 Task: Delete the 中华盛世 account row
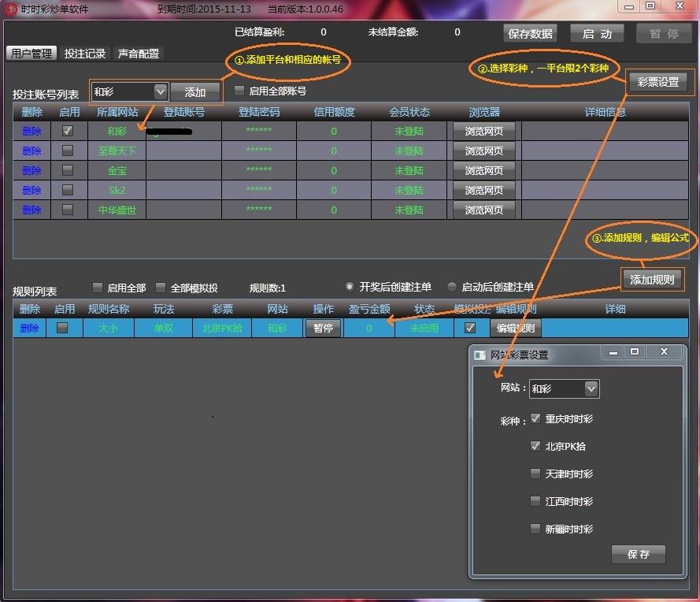[x=31, y=210]
